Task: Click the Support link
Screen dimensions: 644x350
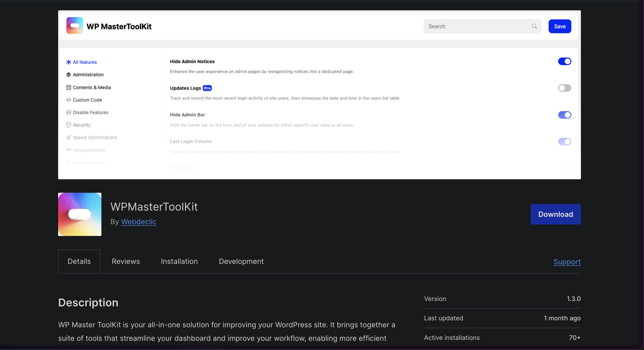Action: coord(567,261)
